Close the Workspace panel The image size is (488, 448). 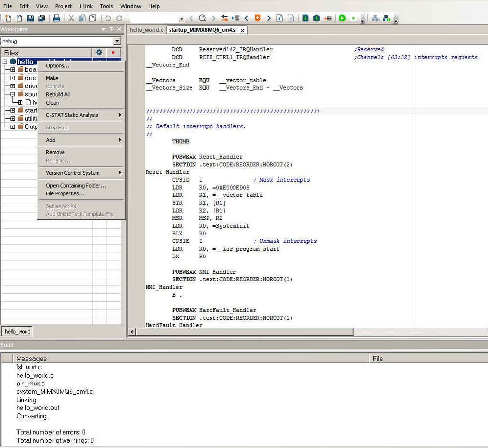119,29
